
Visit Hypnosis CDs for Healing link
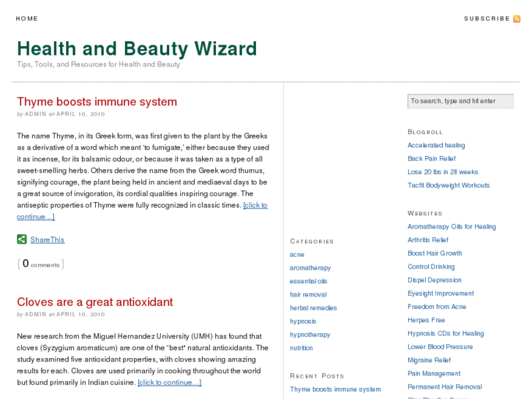[446, 333]
